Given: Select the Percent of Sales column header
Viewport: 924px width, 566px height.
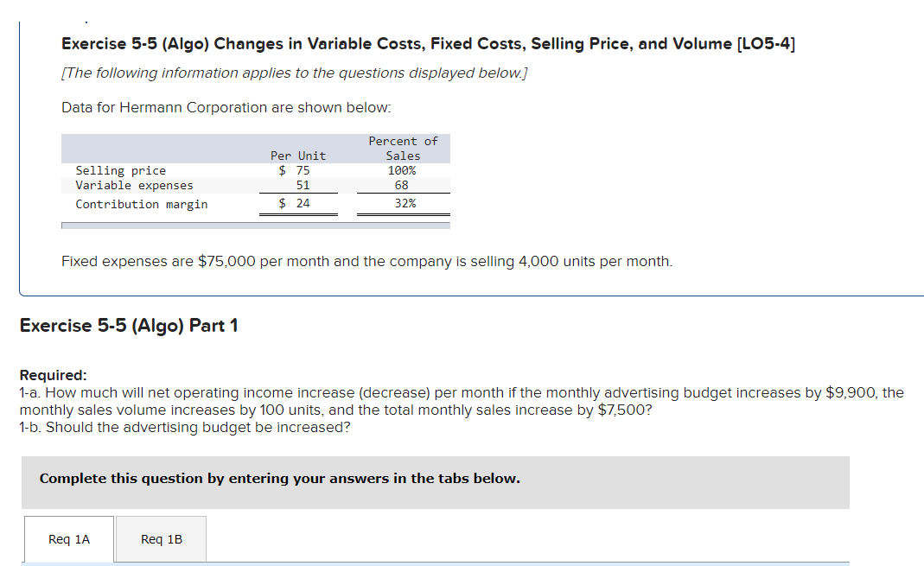Looking at the screenshot, I should pos(403,148).
